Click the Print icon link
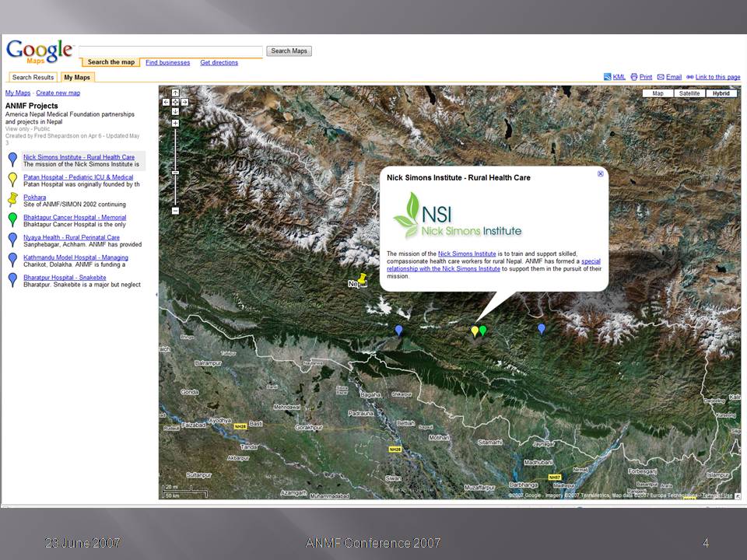 click(x=641, y=77)
